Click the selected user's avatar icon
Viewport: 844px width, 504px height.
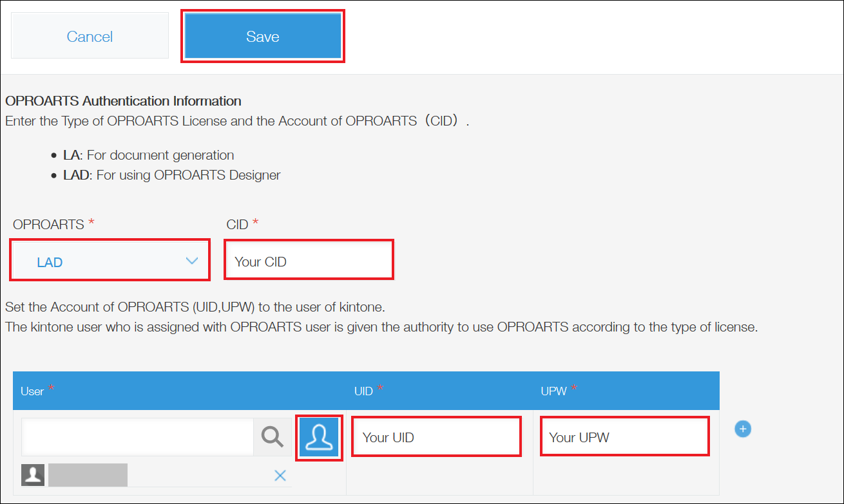click(x=33, y=474)
